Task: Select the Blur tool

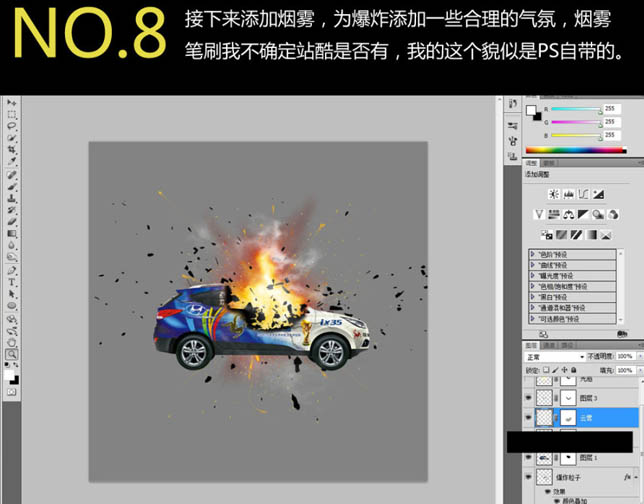Action: [x=12, y=246]
